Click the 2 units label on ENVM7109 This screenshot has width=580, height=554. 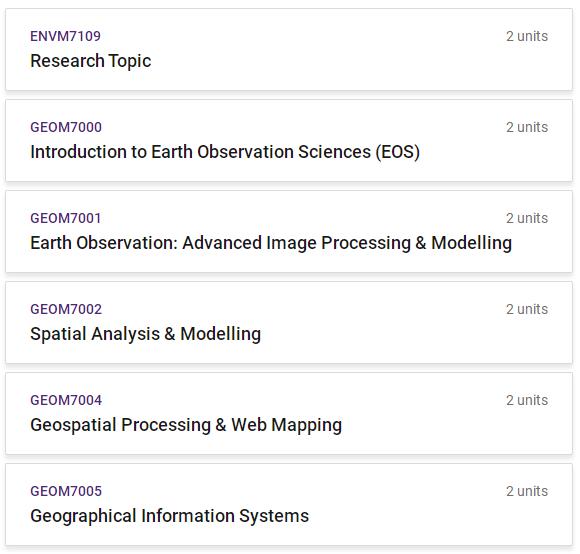[527, 36]
